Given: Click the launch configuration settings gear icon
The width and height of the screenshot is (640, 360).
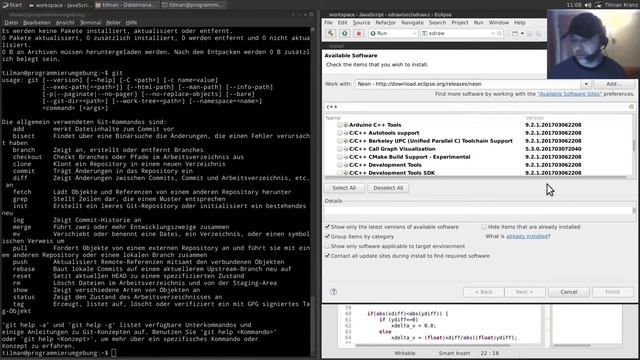Looking at the screenshot, I should (x=499, y=33).
